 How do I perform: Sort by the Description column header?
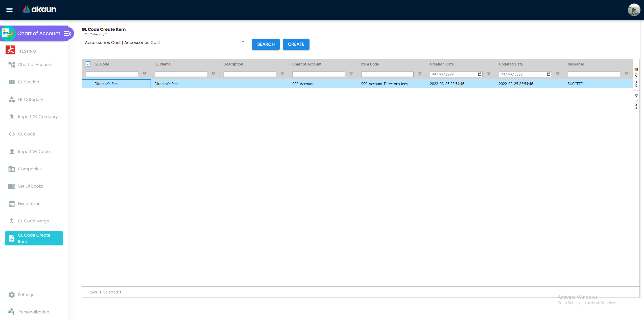click(x=233, y=64)
